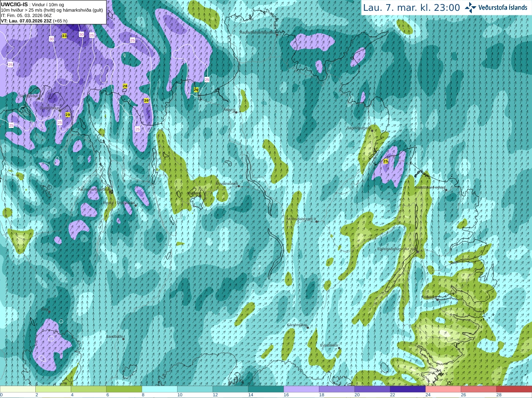Click the Siglufjörður station label
This screenshot has height=398, width=532.
click(29, 96)
